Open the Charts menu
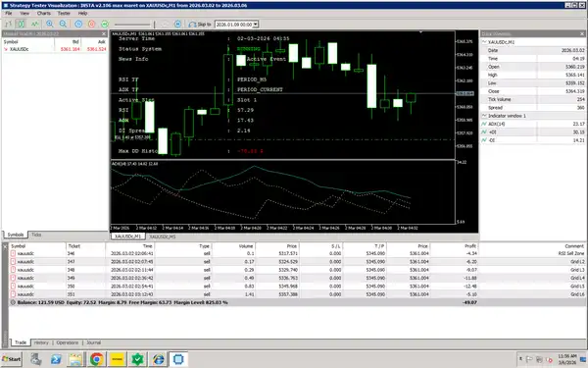This screenshot has width=588, height=368. [43, 13]
